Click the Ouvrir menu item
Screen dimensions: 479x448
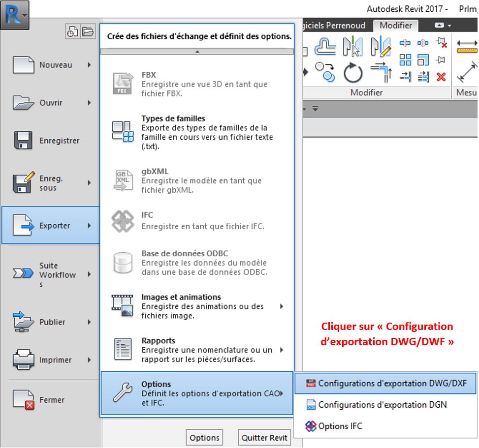51,103
